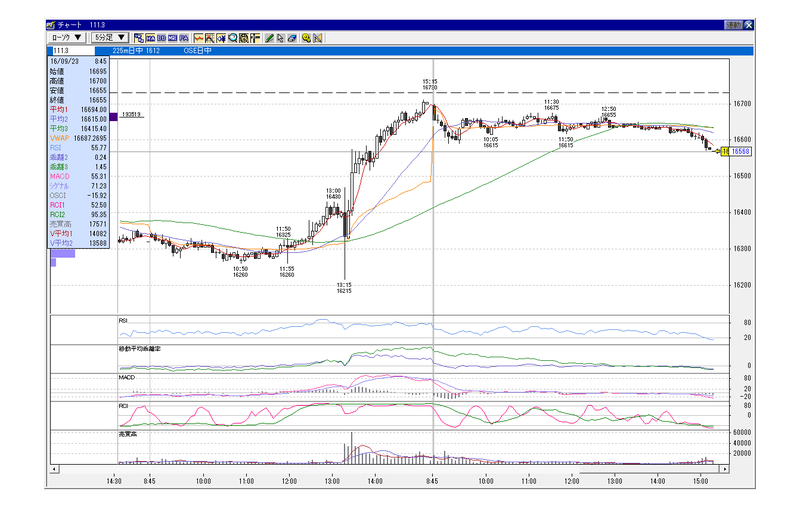Activate the magnifying glass zoom icon
The image size is (800, 507).
pyautogui.click(x=233, y=38)
